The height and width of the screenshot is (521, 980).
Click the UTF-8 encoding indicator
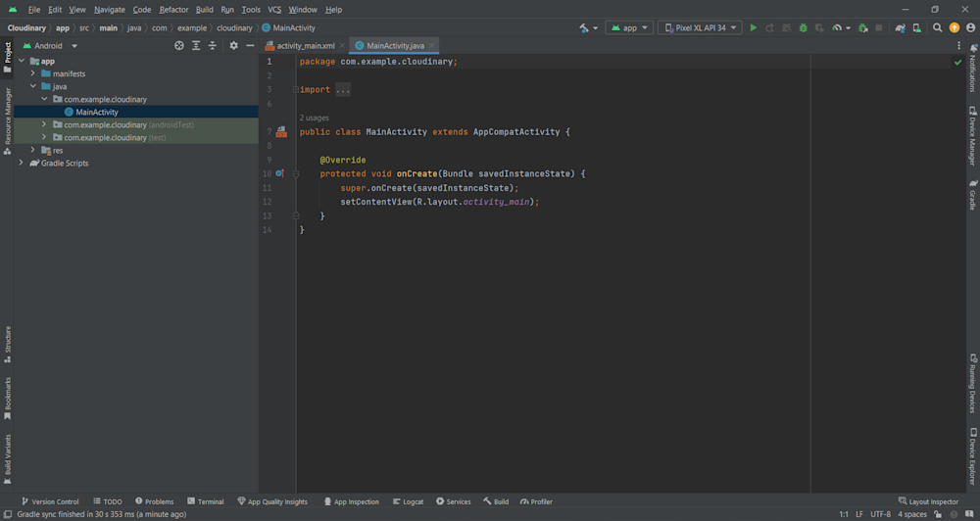tap(881, 514)
